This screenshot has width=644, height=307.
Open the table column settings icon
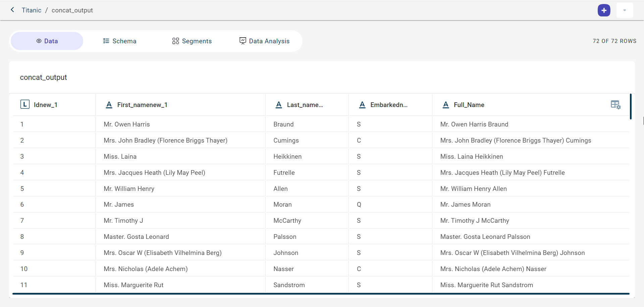click(x=615, y=105)
